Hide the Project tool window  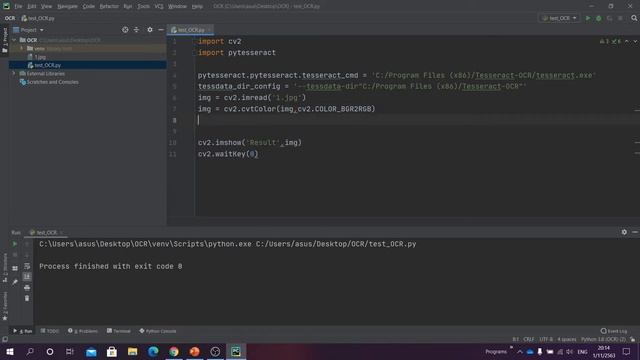pyautogui.click(x=161, y=30)
